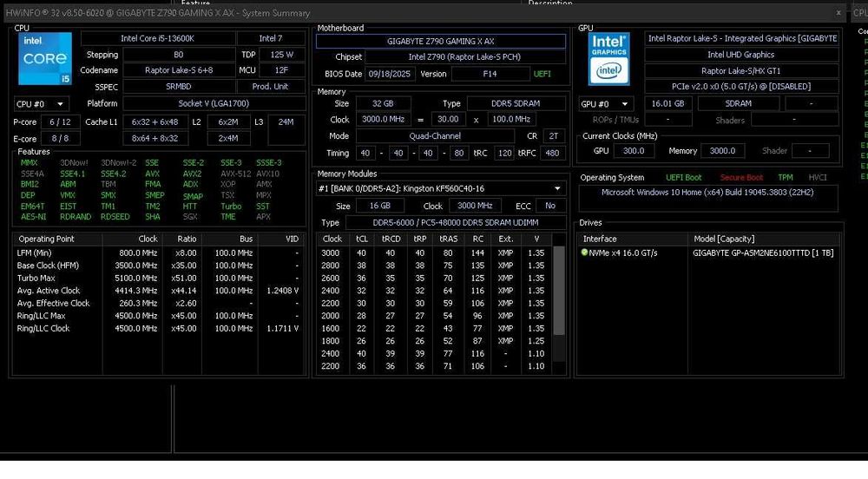Click the HVCI indicator label
Image resolution: width=868 pixels, height=479 pixels.
pos(818,178)
